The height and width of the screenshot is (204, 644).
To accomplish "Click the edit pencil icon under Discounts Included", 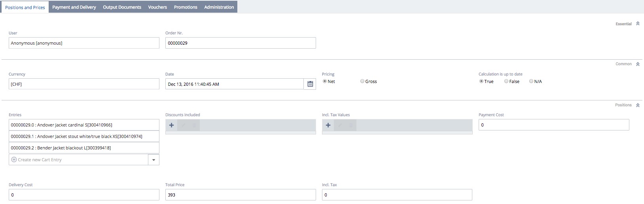I will (183, 125).
